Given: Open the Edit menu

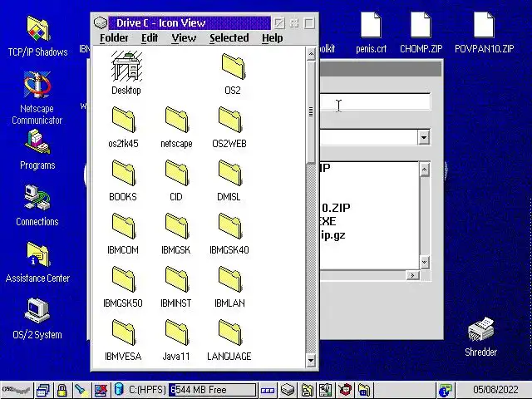Looking at the screenshot, I should [150, 37].
